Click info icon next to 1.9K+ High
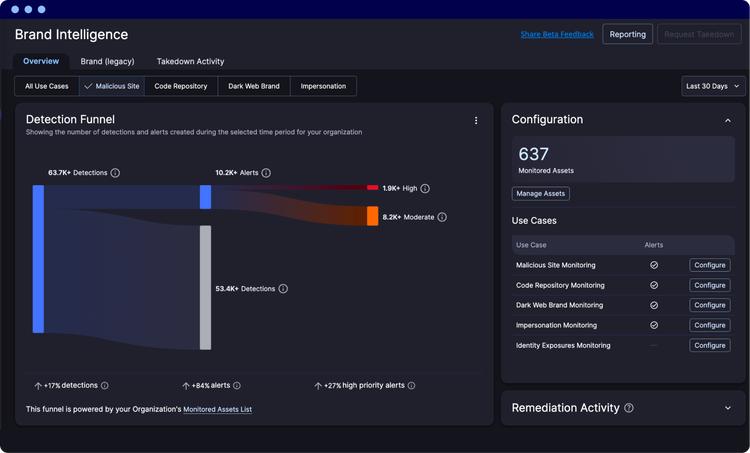Viewport: 750px width, 453px height. (425, 188)
